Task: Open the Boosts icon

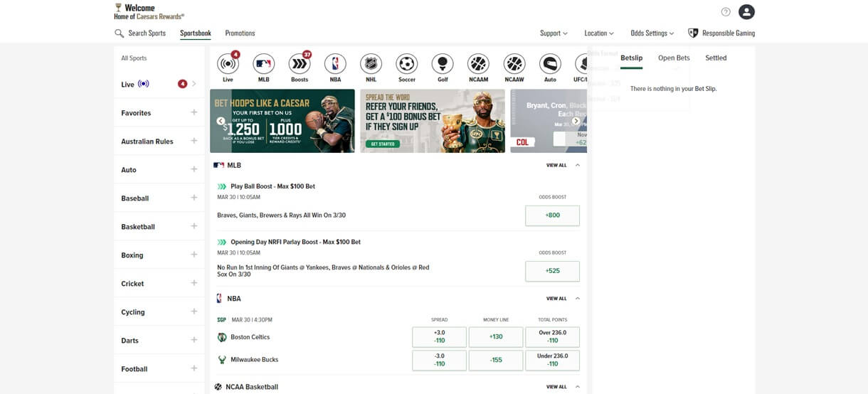Action: click(x=300, y=64)
